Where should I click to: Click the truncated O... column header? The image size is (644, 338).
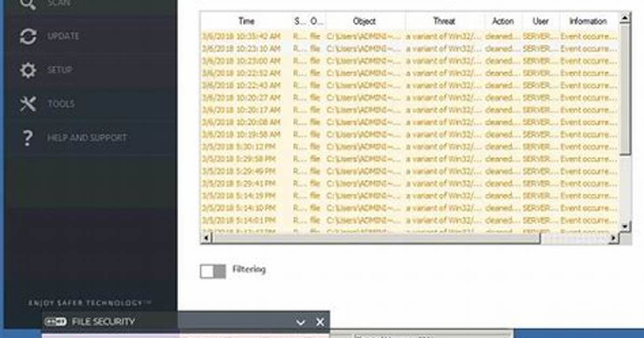click(x=317, y=21)
